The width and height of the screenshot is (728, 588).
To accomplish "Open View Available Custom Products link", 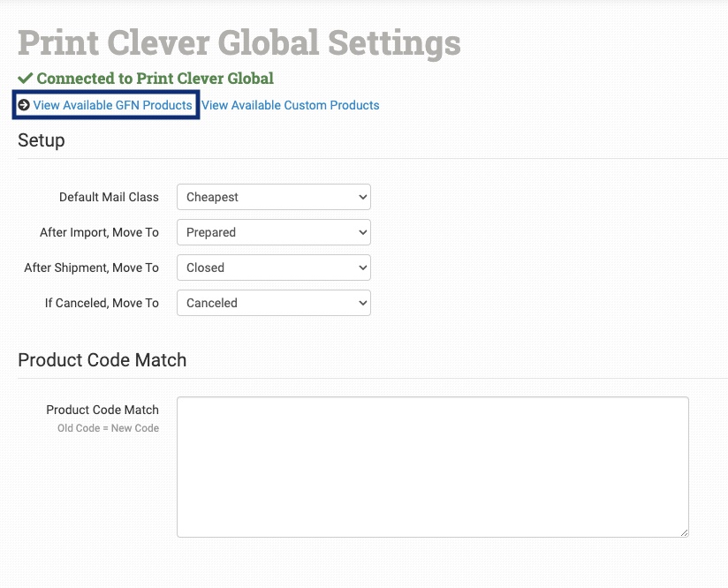I will 291,105.
